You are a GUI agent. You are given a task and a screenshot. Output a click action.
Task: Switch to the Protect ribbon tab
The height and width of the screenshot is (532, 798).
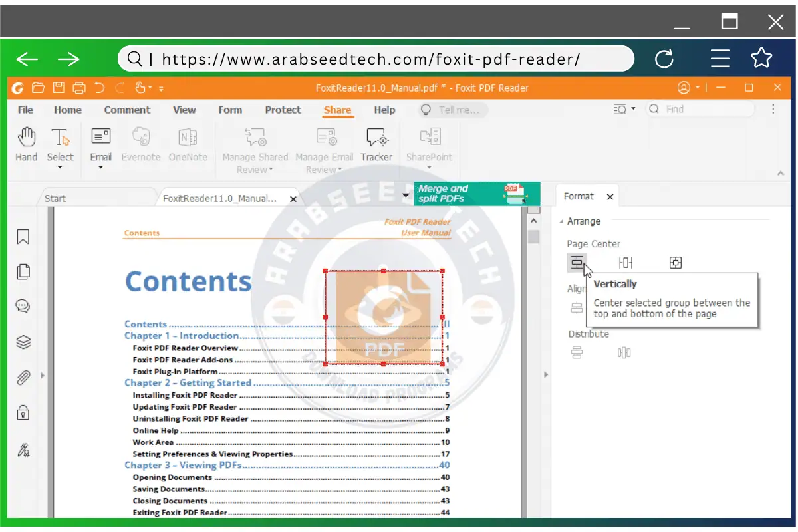283,110
